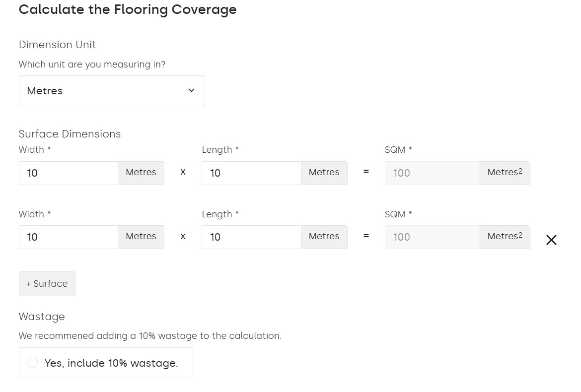Click the Calculate the Flooring Coverage heading
Viewport: 581px width, 392px height.
coord(128,9)
